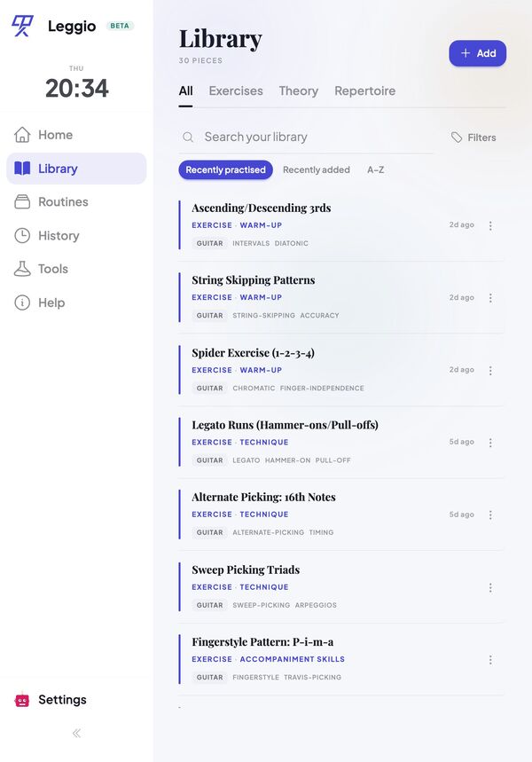
Task: Switch to the Repertoire tab
Action: 365,90
